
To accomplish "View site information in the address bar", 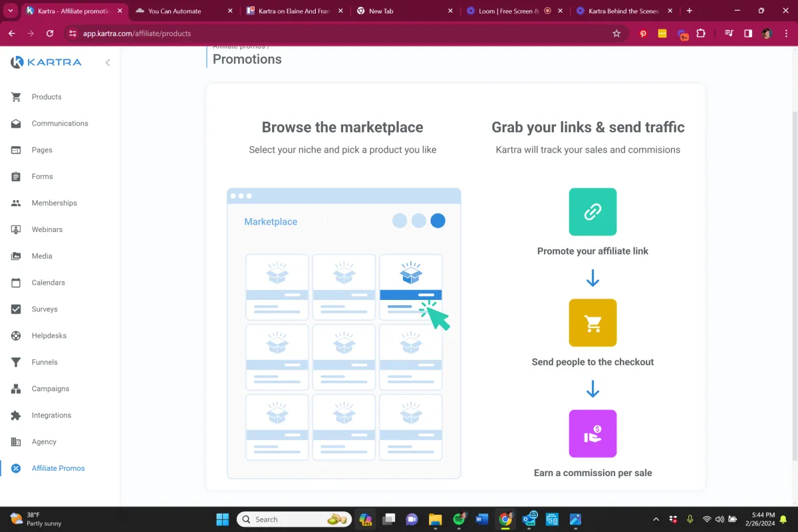I will click(72, 33).
